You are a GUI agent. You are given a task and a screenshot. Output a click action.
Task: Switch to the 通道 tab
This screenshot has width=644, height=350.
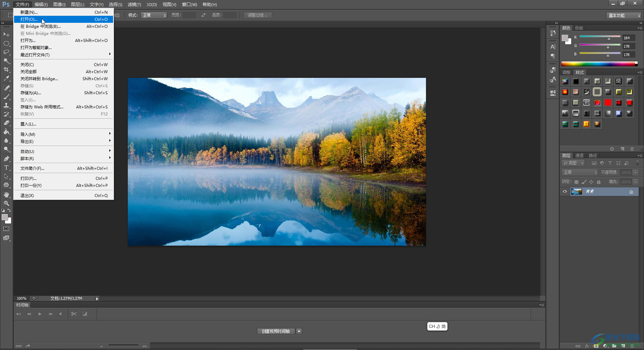coord(579,156)
